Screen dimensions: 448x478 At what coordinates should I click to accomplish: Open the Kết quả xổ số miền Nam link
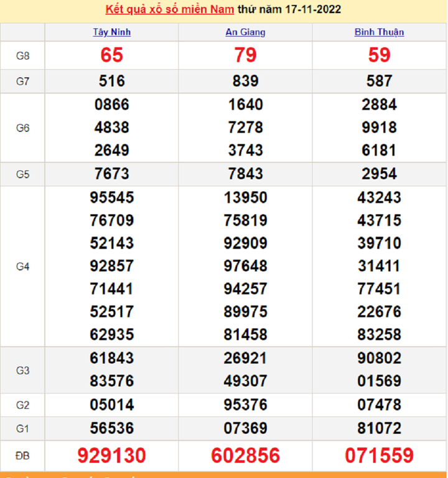click(x=170, y=10)
